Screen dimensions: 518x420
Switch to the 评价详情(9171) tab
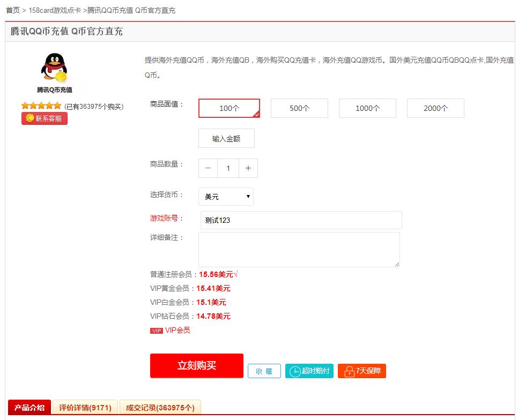(85, 408)
